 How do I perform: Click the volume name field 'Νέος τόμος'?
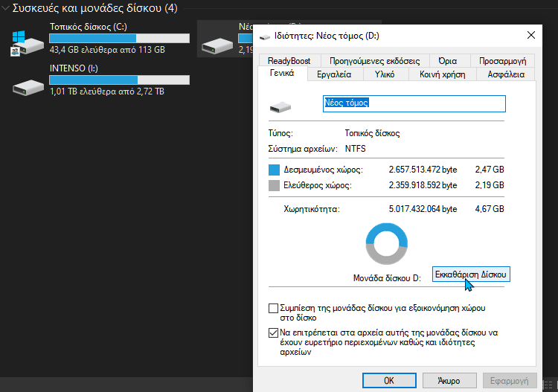click(414, 103)
